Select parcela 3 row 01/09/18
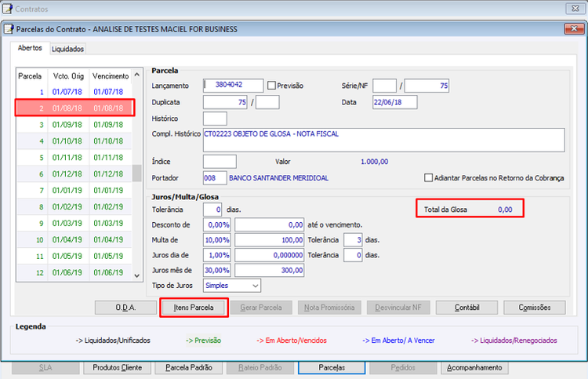This screenshot has width=588, height=379. (74, 125)
